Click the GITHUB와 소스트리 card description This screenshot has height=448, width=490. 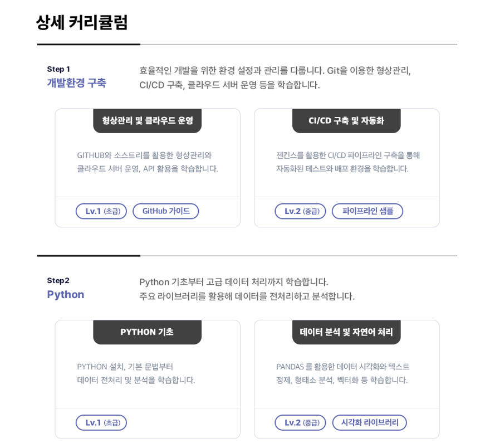148,162
